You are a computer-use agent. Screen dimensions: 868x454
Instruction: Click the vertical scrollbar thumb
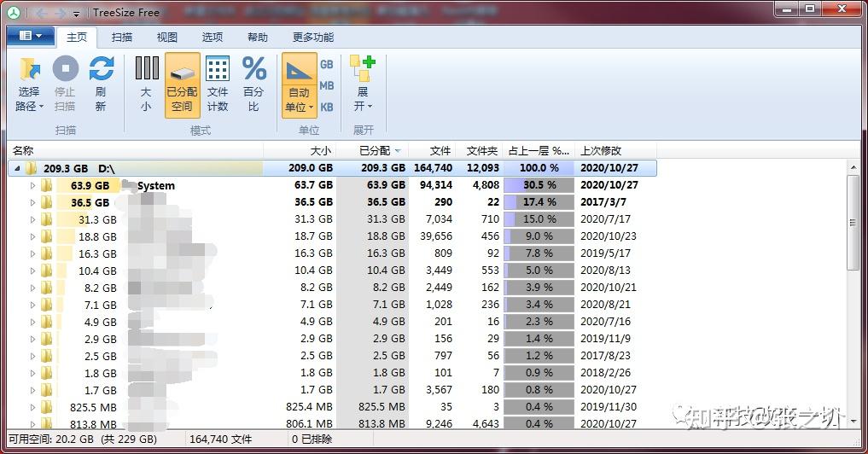click(853, 223)
